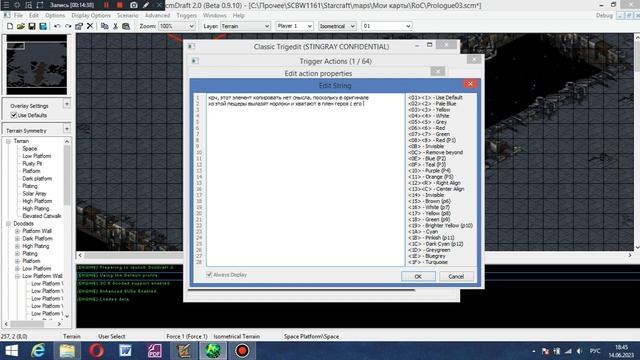Toggle the Always Display checkbox

point(209,275)
